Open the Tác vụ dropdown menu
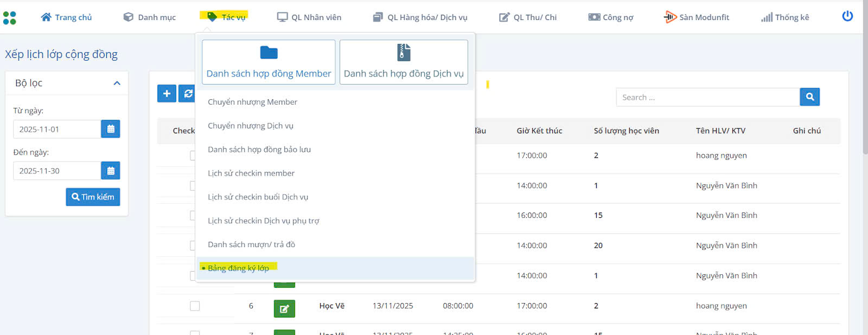Image resolution: width=868 pixels, height=335 pixels. click(x=227, y=17)
